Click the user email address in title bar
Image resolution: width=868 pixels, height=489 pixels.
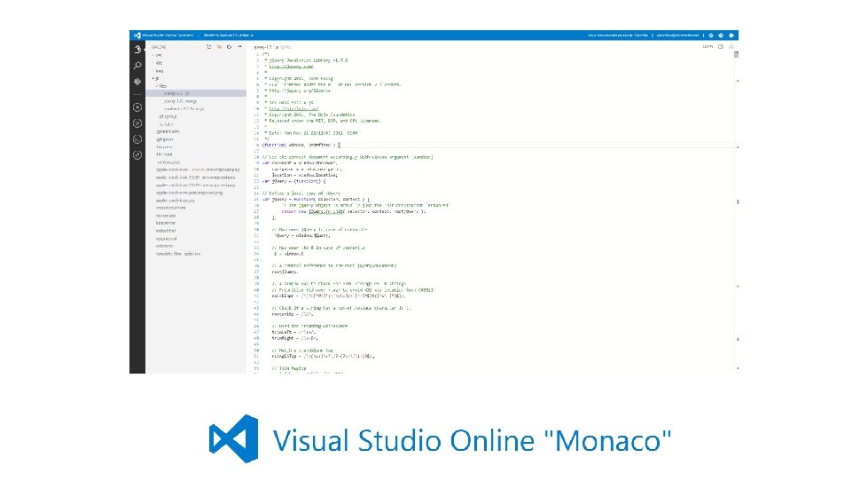[677, 35]
